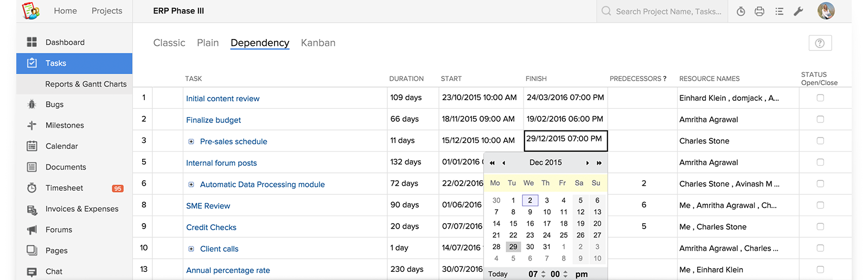
Task: Open Milestones in the sidebar
Action: point(65,125)
